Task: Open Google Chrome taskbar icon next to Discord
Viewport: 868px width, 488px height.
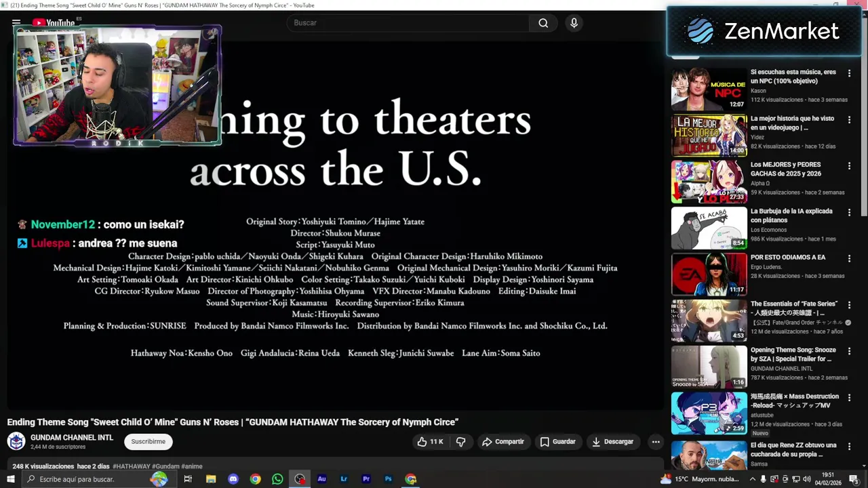Action: [x=255, y=479]
